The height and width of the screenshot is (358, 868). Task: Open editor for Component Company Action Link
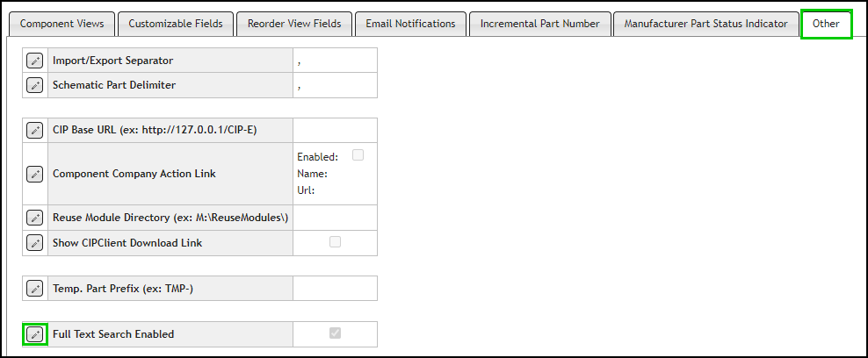coord(34,174)
